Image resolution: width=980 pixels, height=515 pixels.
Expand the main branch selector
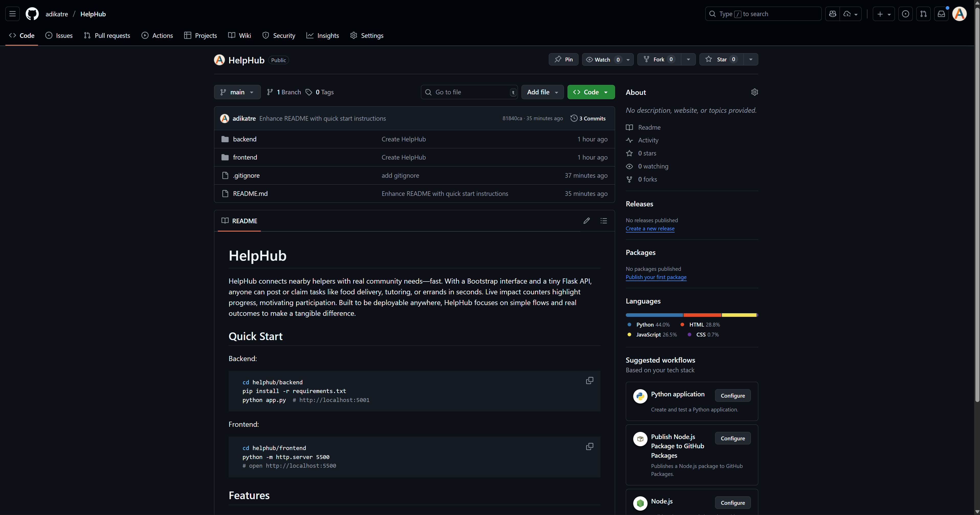pos(237,92)
